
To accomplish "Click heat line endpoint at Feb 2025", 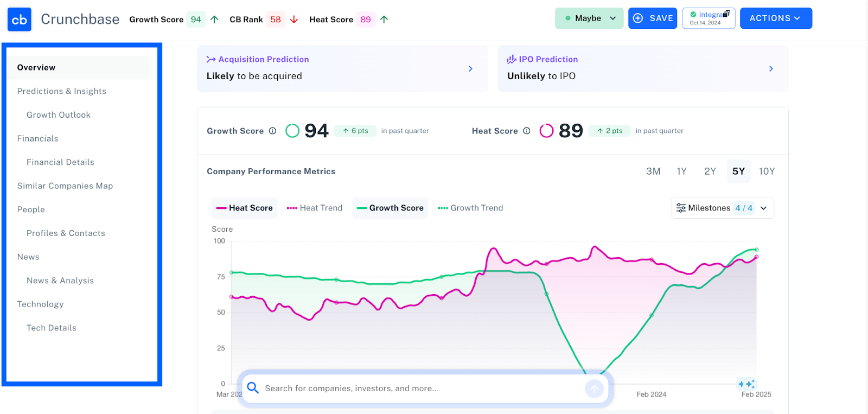I will pos(756,257).
